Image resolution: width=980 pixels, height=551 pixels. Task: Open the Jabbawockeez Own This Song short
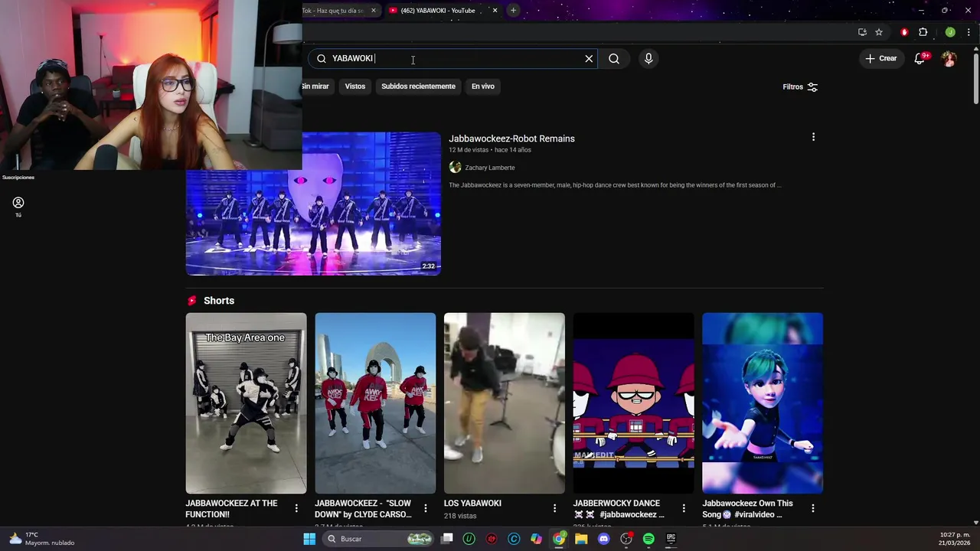[x=763, y=403]
